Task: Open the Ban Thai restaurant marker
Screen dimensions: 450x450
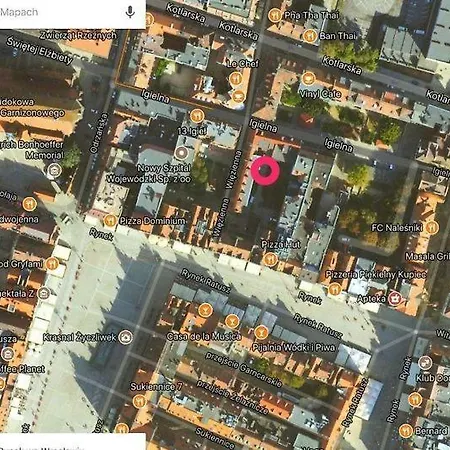Action: (x=310, y=36)
